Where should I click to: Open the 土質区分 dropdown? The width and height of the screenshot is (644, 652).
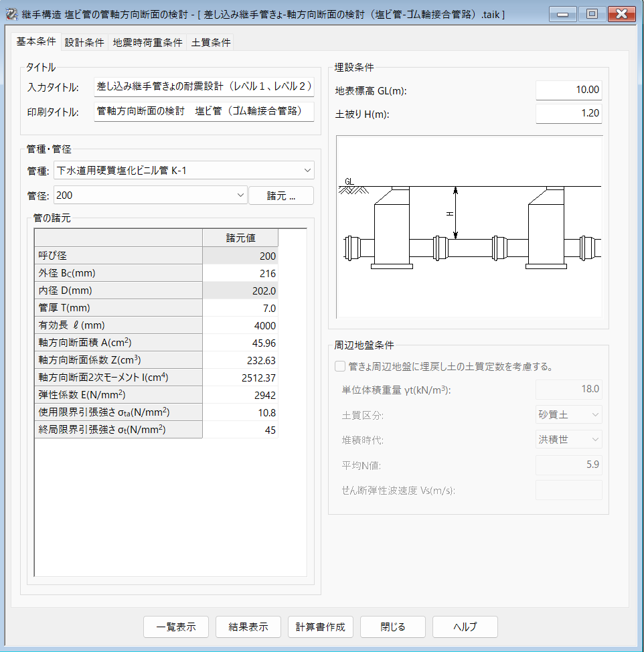tap(568, 414)
